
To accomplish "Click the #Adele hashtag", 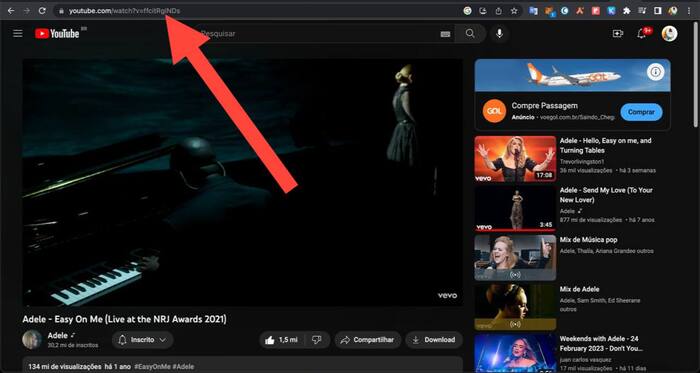I will [183, 367].
